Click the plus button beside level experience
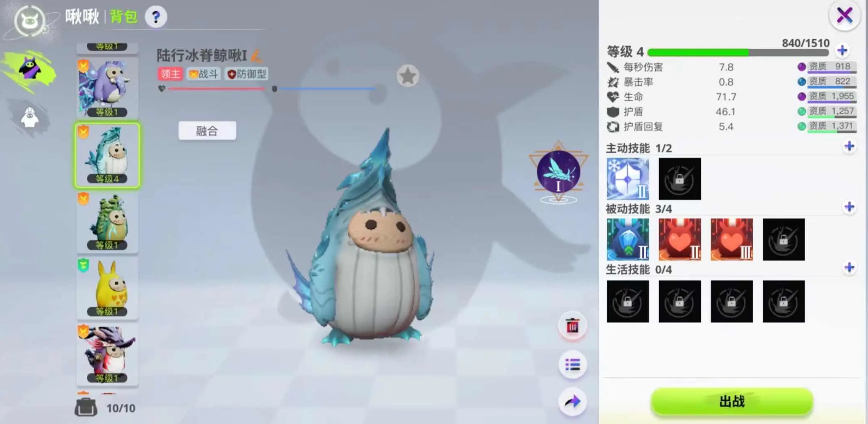Viewport: 868px width, 424px height. coord(842,51)
